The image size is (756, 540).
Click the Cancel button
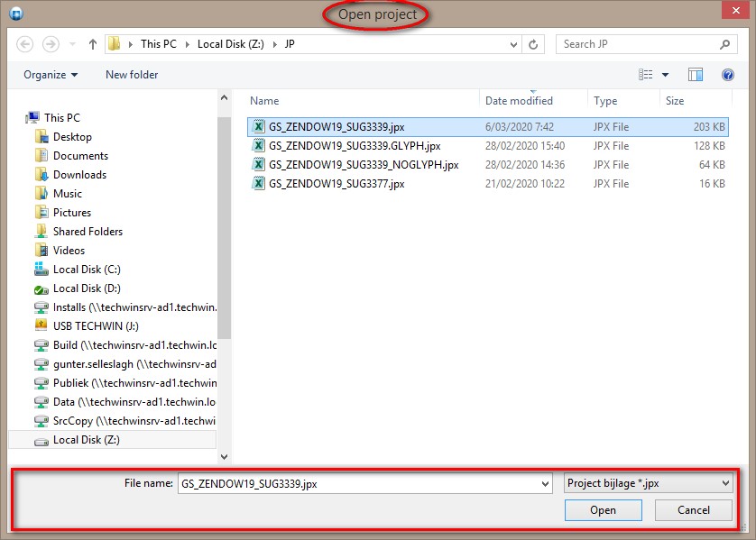(694, 510)
